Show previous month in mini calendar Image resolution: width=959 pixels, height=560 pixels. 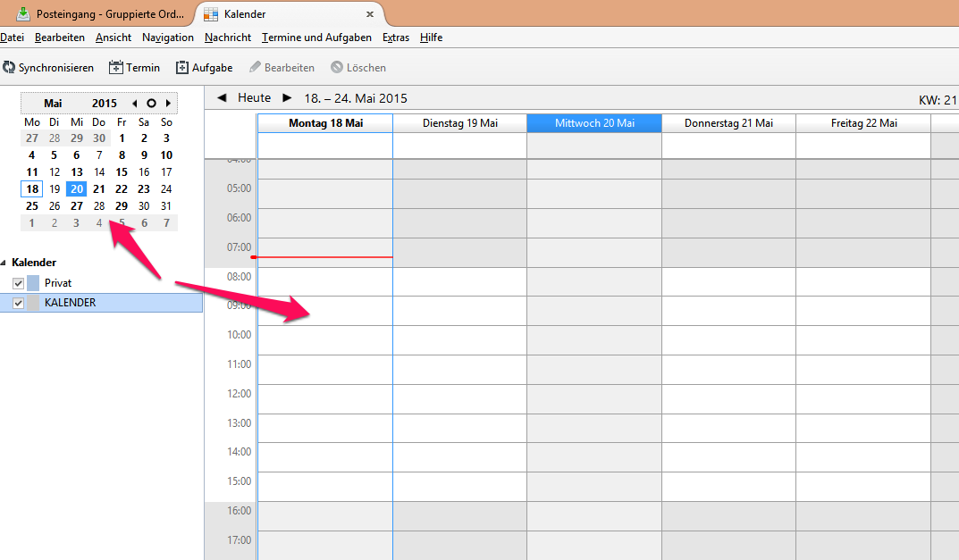pos(135,104)
